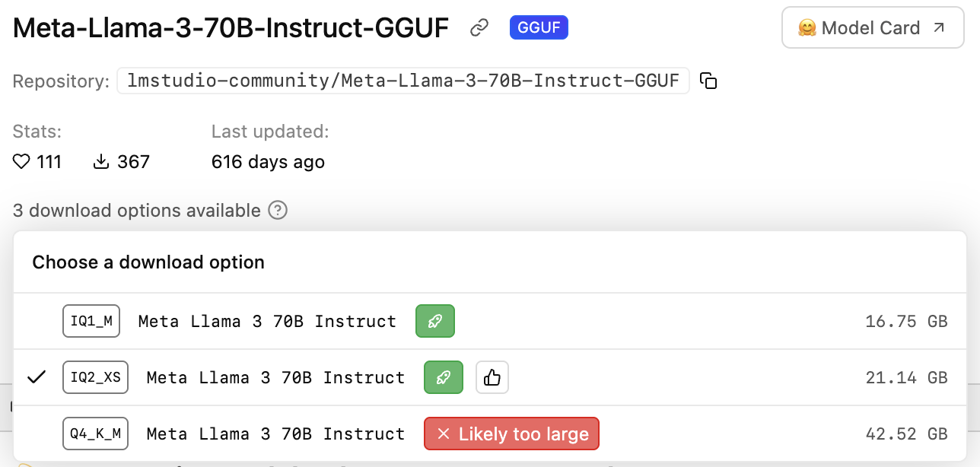The height and width of the screenshot is (467, 980).
Task: Copy the repository path with the copy icon
Action: point(708,81)
